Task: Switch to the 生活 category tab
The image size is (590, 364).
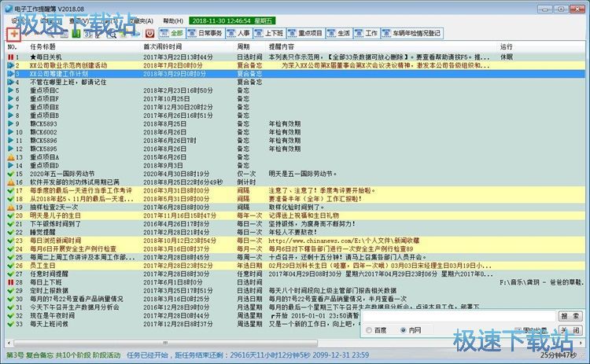Action: pyautogui.click(x=338, y=34)
